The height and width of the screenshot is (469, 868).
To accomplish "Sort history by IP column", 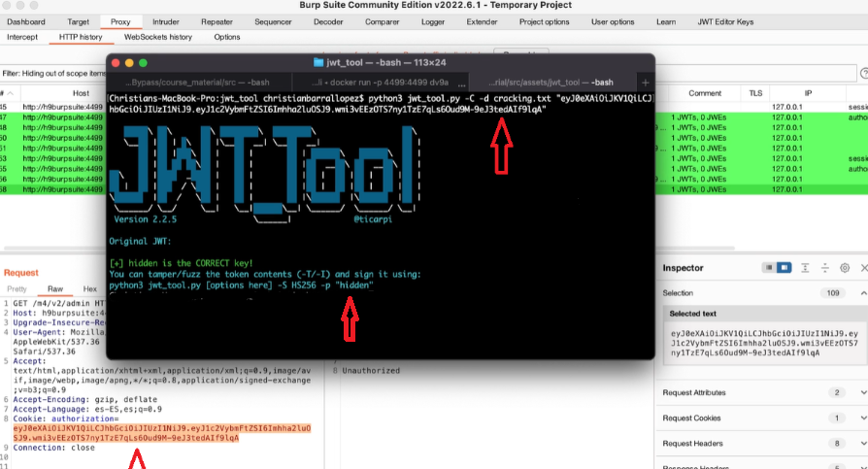I will coord(808,93).
